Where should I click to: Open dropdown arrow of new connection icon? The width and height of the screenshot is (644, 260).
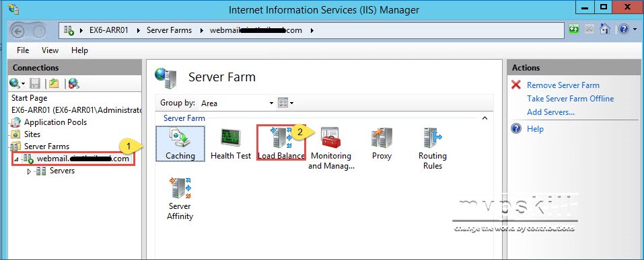pyautogui.click(x=24, y=84)
